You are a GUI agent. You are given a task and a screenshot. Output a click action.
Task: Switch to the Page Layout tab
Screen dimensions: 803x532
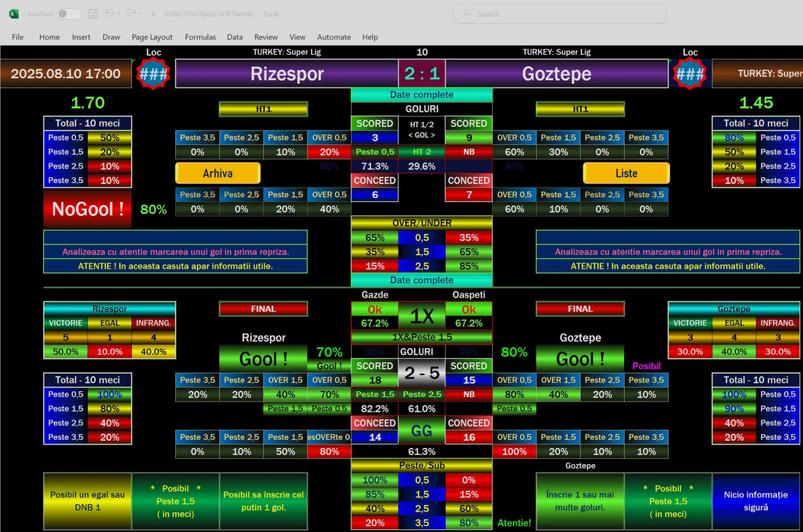pos(152,37)
